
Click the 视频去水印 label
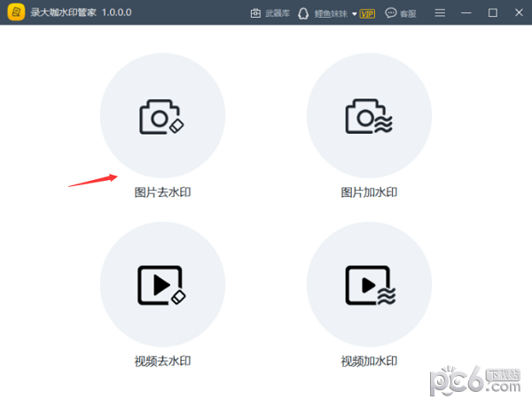(x=162, y=361)
